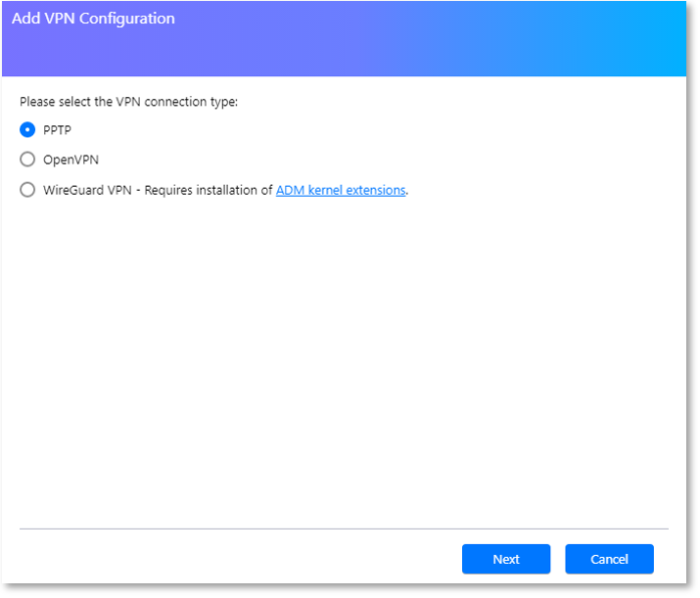Click the word 'extensions' in the link

pyautogui.click(x=376, y=190)
